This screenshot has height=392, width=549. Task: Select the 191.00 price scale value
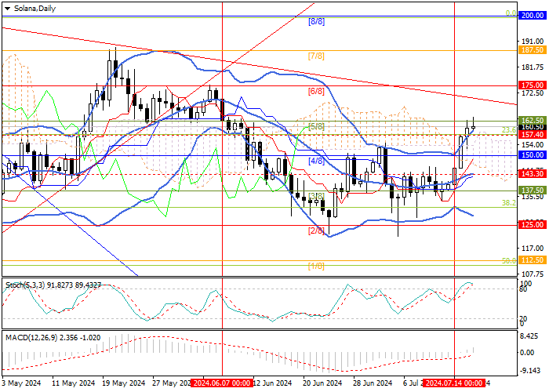[533, 41]
